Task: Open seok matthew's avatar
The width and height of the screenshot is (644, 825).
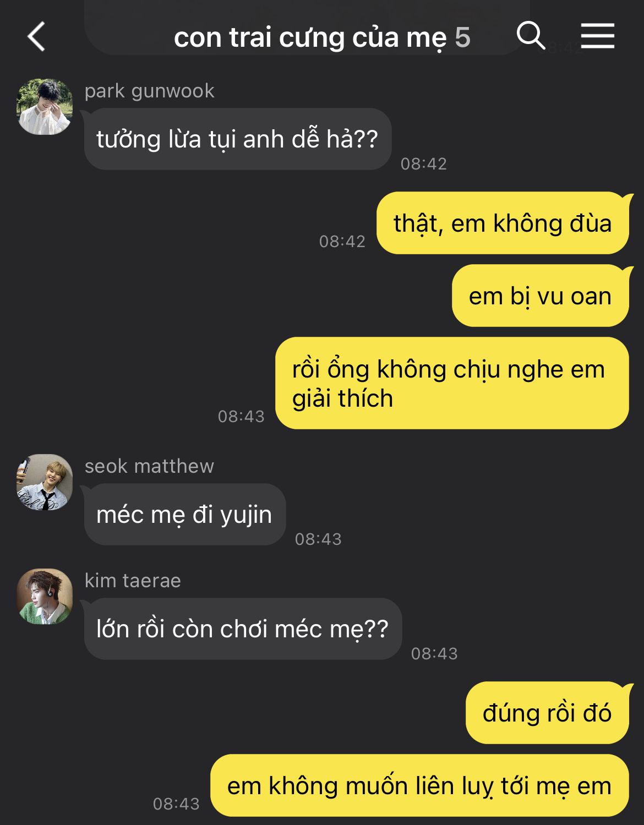Action: pos(45,482)
